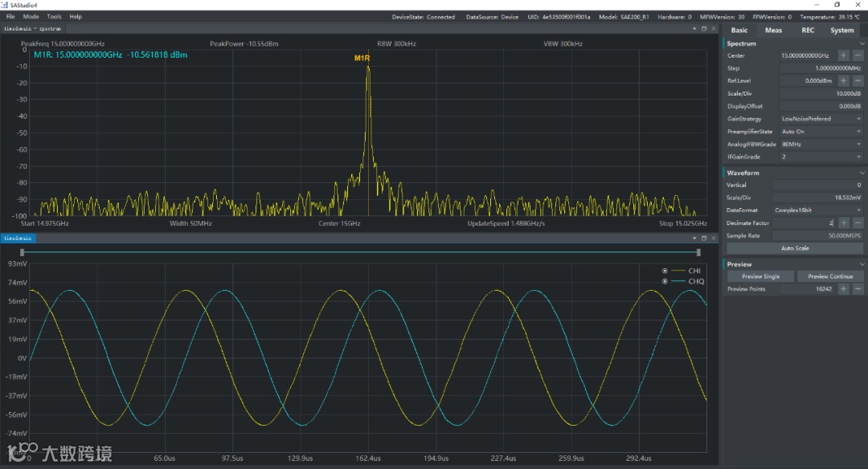The height and width of the screenshot is (469, 868).
Task: Edit Spectrum Scale/Div 10.000dB field
Action: (x=821, y=93)
